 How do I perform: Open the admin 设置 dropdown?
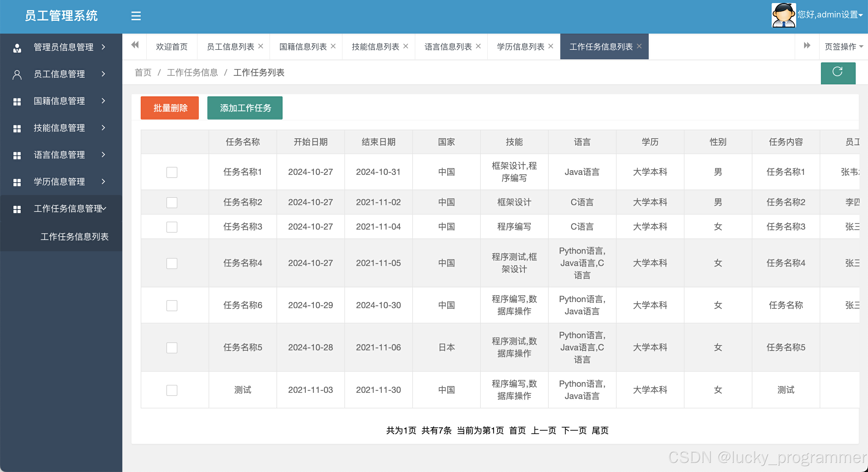(830, 14)
